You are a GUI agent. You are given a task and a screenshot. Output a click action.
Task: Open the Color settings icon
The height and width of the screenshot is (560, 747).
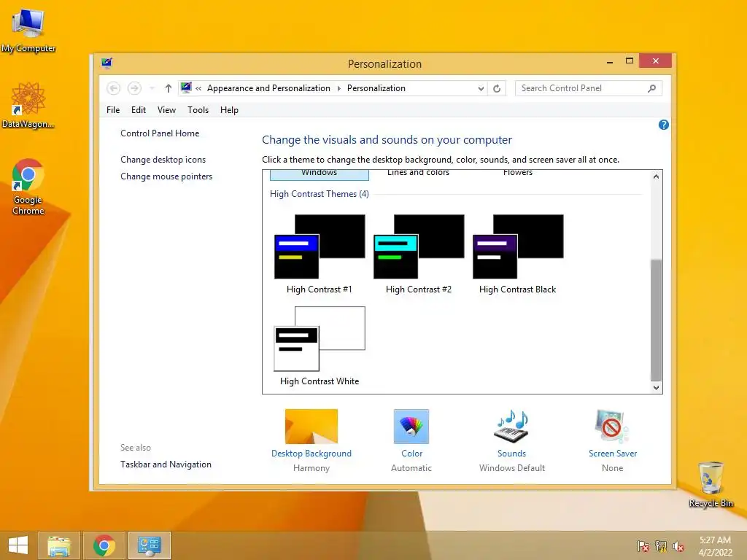click(411, 426)
